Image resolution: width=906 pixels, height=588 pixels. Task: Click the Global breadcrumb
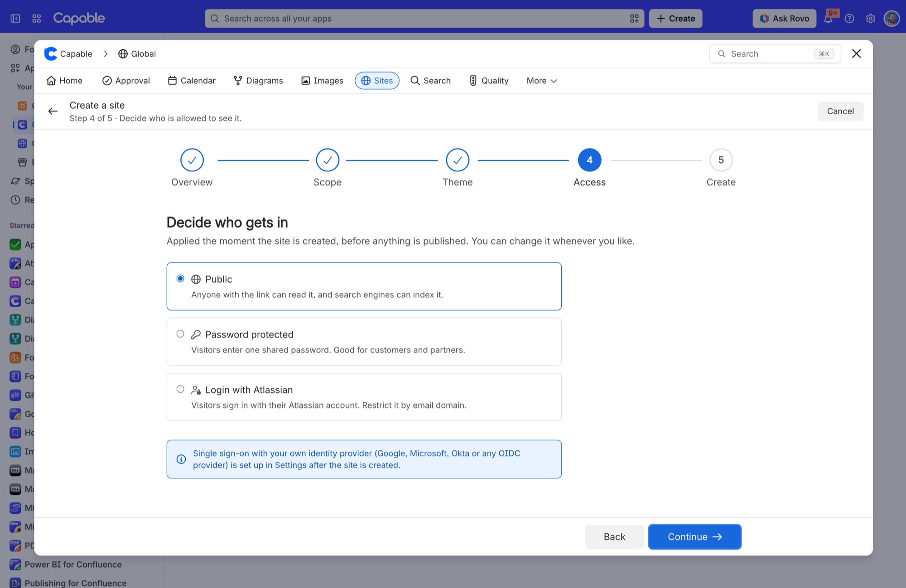(x=137, y=54)
